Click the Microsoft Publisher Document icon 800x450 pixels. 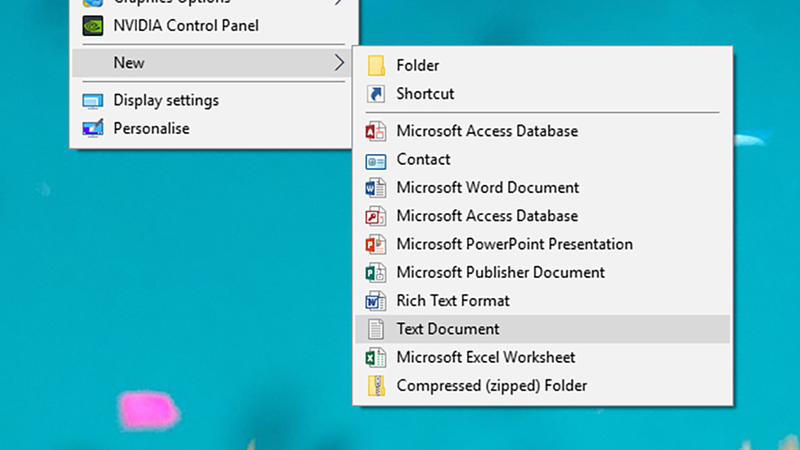tap(376, 272)
